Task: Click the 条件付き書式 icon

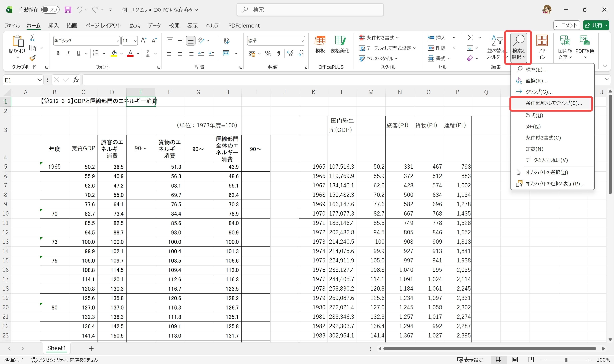Action: click(x=362, y=37)
